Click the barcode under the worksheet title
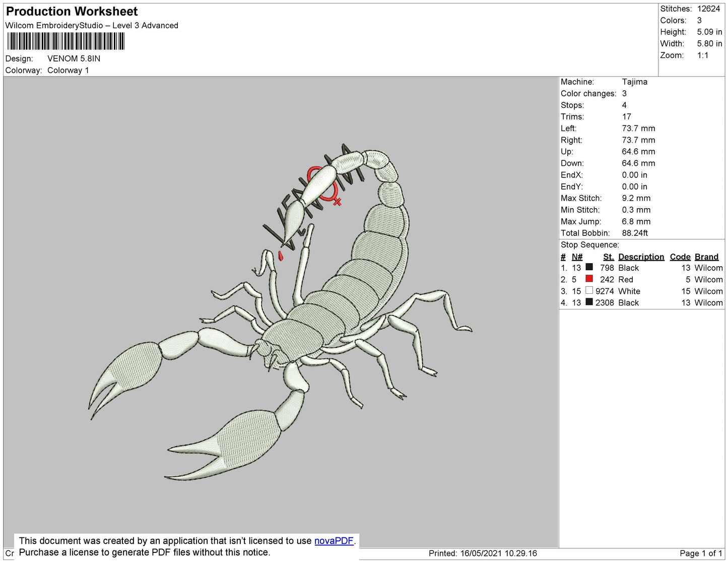 click(65, 41)
